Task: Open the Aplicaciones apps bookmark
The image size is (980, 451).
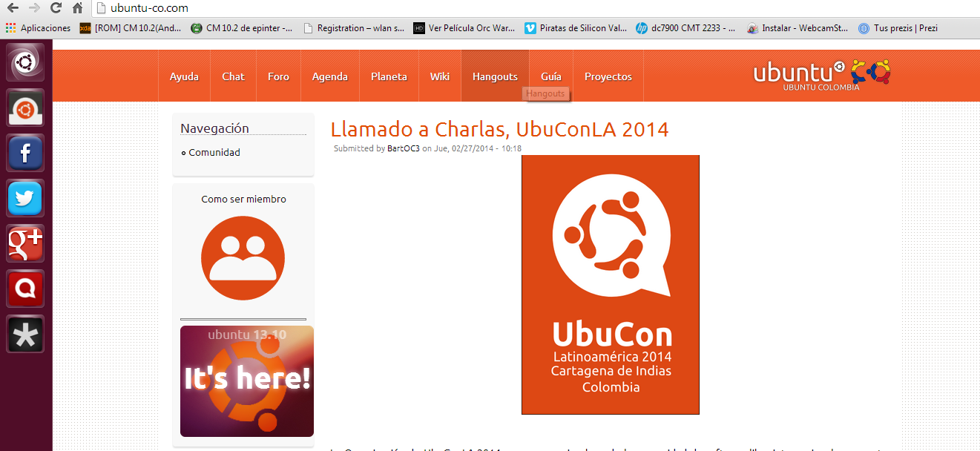Action: [x=38, y=28]
